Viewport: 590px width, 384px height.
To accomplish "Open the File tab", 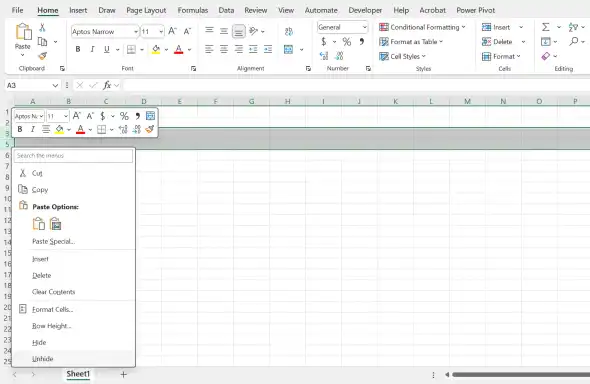I will pyautogui.click(x=17, y=10).
